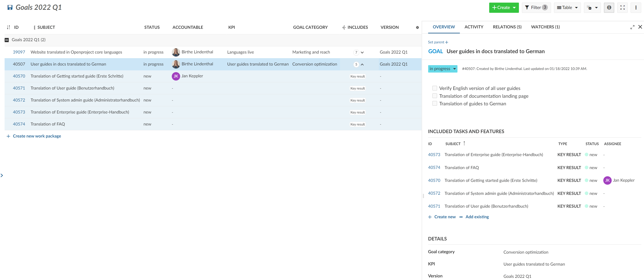Toggle 'Verify English version of all user guides' checkbox
The image size is (644, 280).
tap(434, 88)
